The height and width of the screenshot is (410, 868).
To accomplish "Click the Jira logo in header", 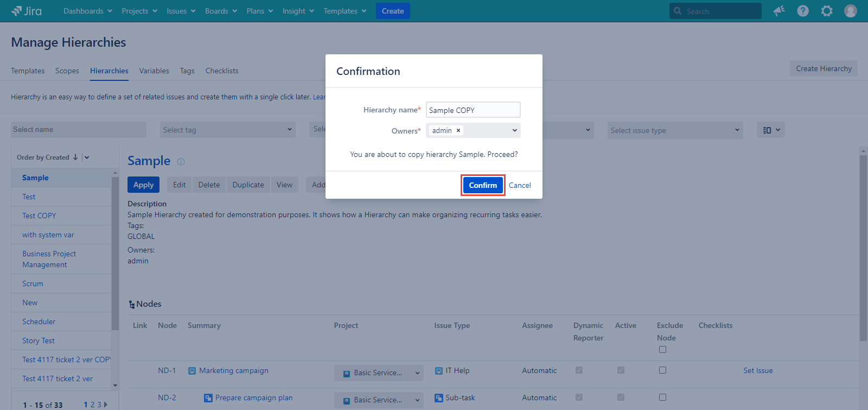I will 26,11.
